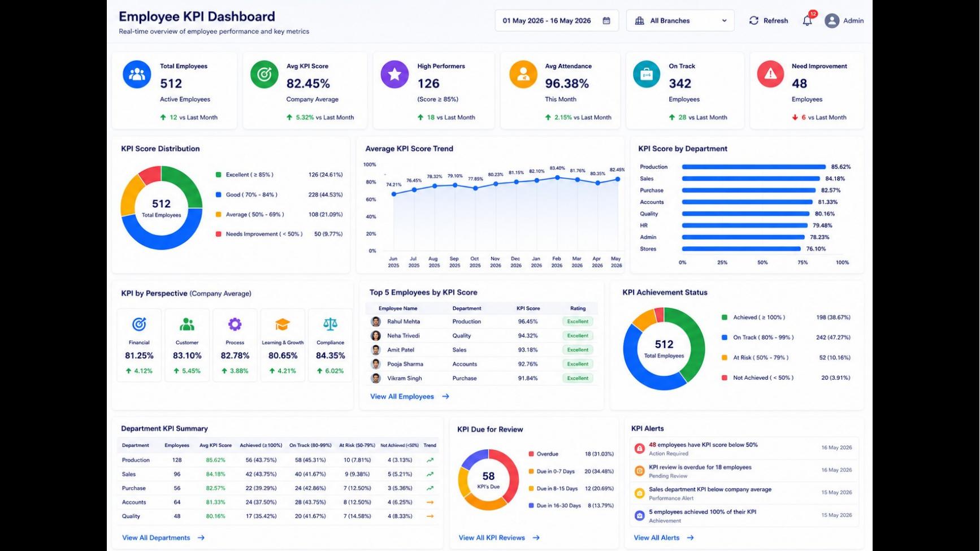The image size is (980, 551).
Task: Click the Sales department alert icon
Action: (639, 493)
